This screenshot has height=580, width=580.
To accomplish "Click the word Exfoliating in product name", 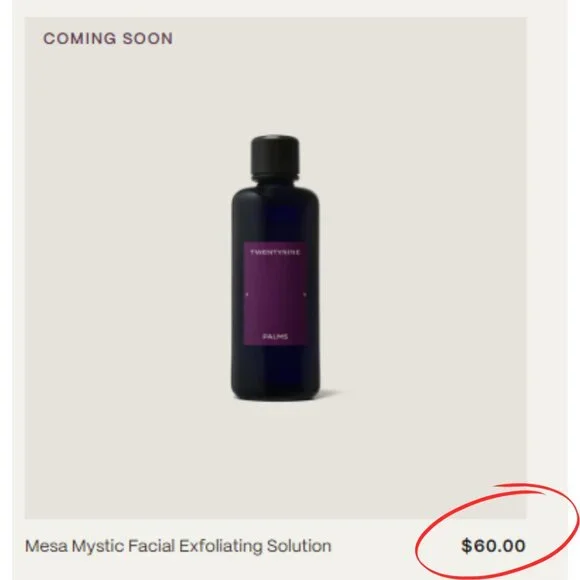I will (221, 546).
